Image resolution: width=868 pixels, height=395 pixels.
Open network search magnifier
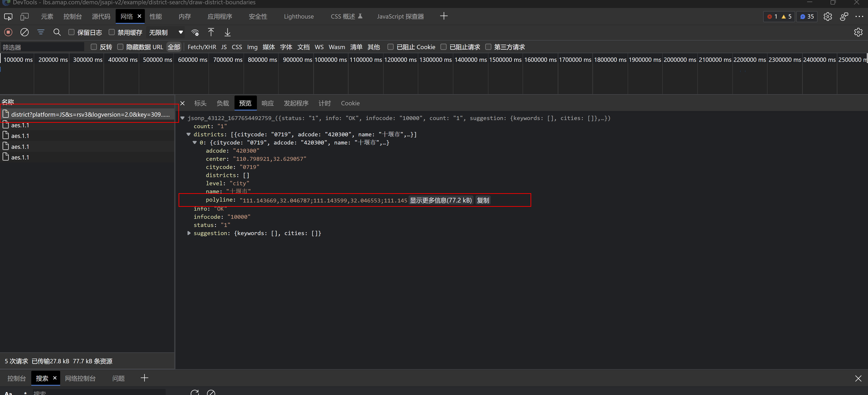point(57,32)
